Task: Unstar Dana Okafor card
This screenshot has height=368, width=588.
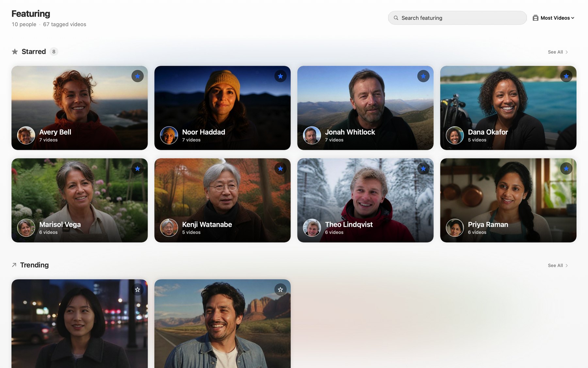Action: 566,76
